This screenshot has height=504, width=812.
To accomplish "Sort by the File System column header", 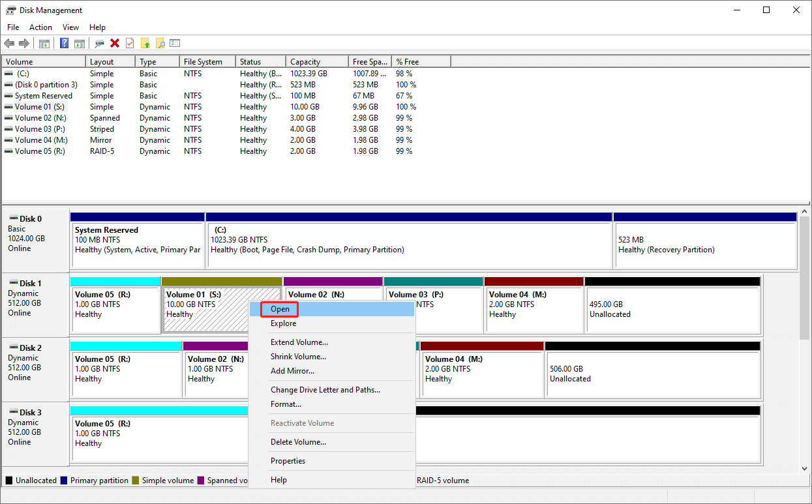I will 207,62.
